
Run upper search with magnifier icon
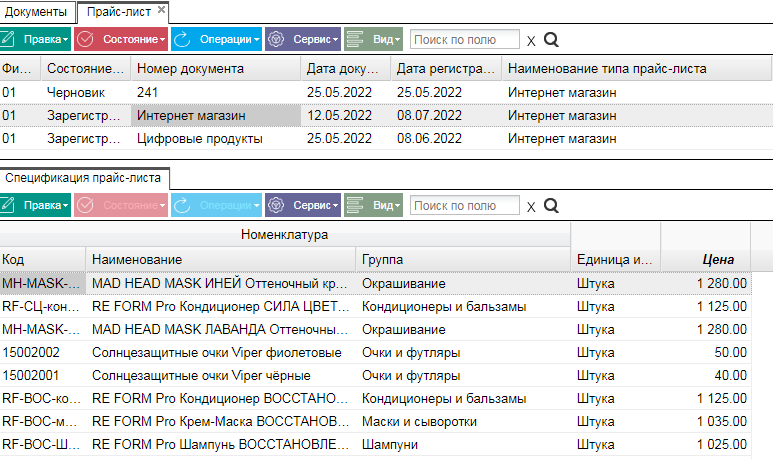[x=551, y=39]
